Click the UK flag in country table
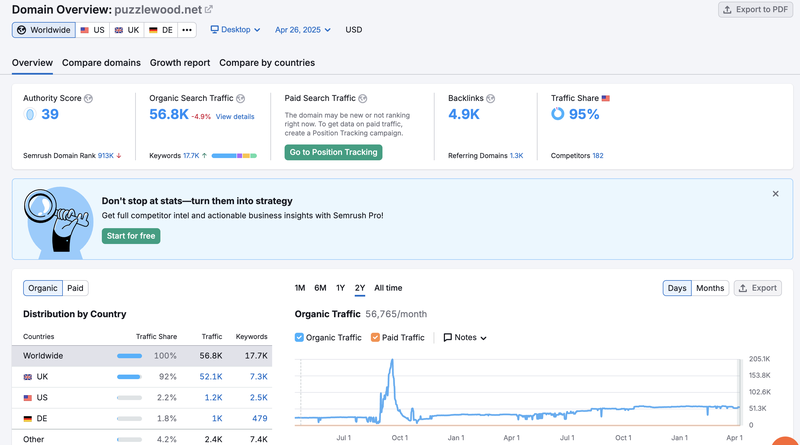800x445 pixels. coord(28,377)
